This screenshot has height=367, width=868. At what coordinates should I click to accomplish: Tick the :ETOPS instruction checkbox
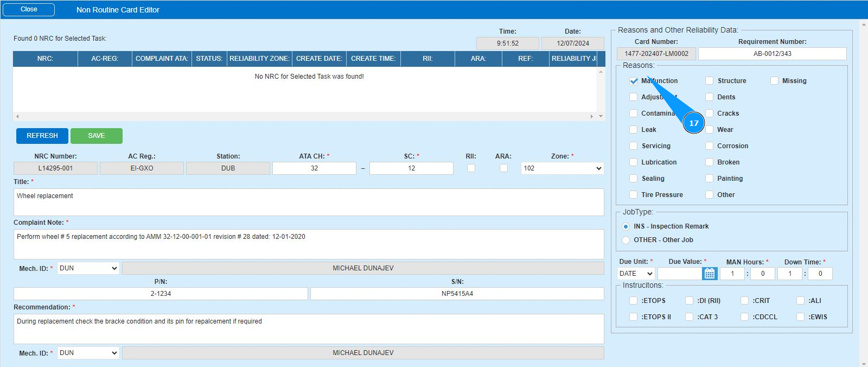coord(633,301)
